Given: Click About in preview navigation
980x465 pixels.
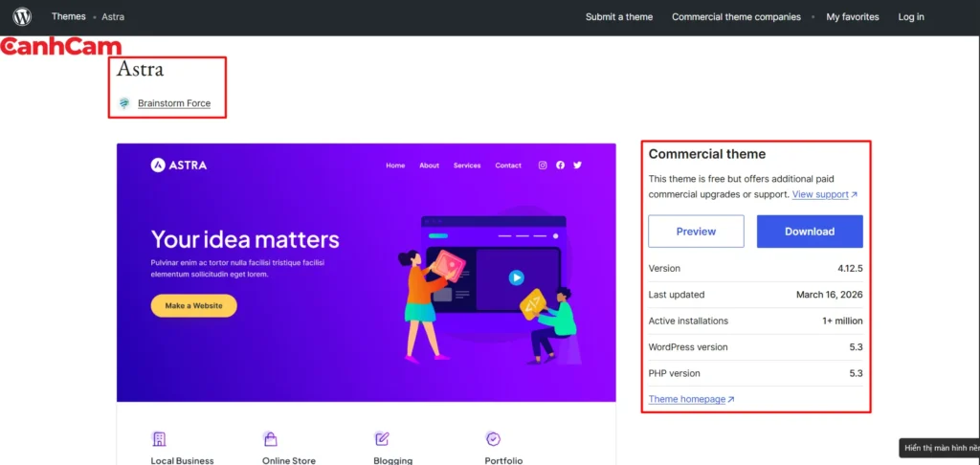Looking at the screenshot, I should (x=429, y=166).
